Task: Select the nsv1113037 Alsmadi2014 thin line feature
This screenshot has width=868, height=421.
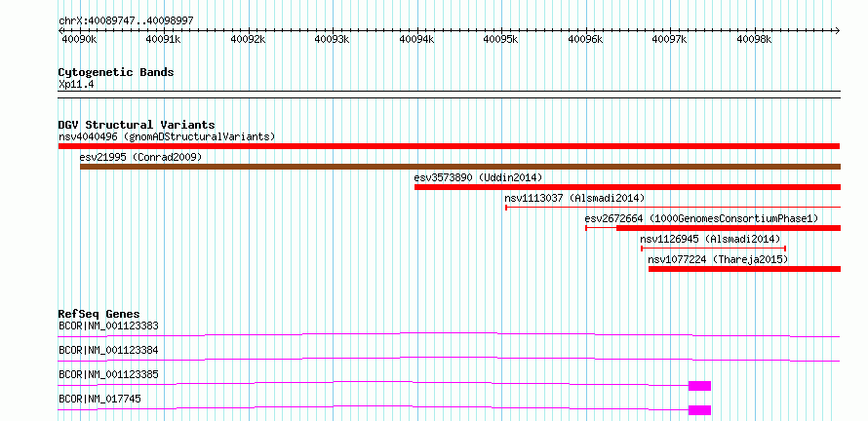Action: 673,208
